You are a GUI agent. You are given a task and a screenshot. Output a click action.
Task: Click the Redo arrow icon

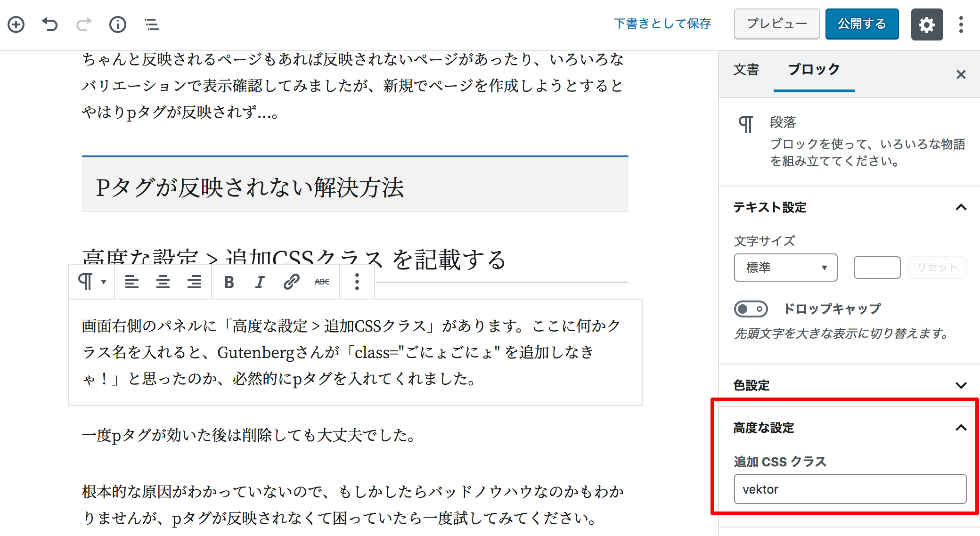pyautogui.click(x=84, y=24)
